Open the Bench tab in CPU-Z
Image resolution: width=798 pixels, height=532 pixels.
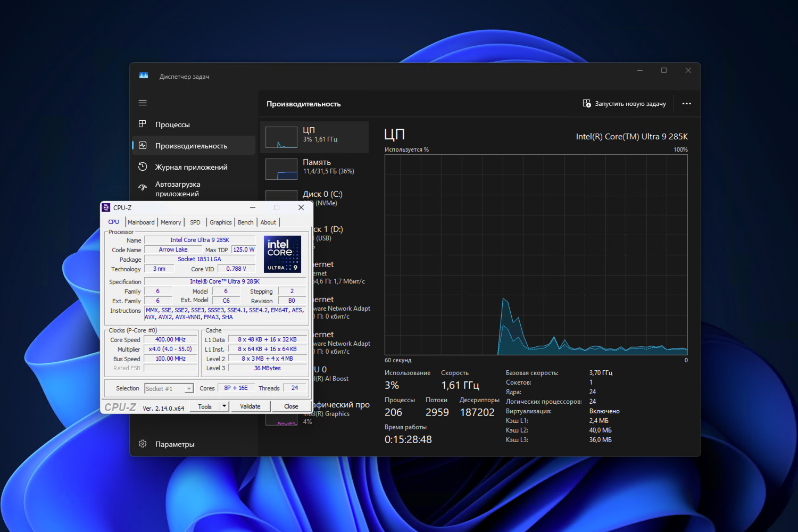point(246,222)
